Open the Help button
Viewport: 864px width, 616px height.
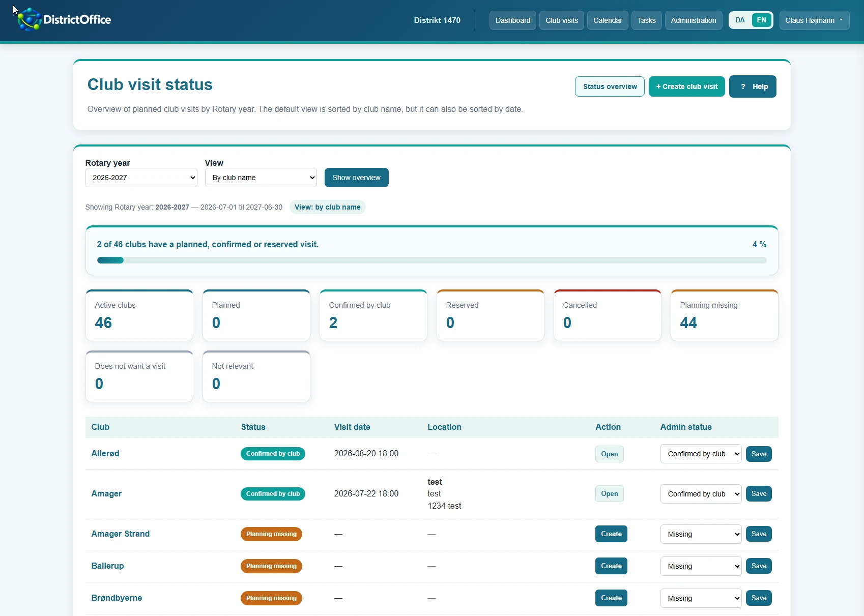pyautogui.click(x=753, y=86)
